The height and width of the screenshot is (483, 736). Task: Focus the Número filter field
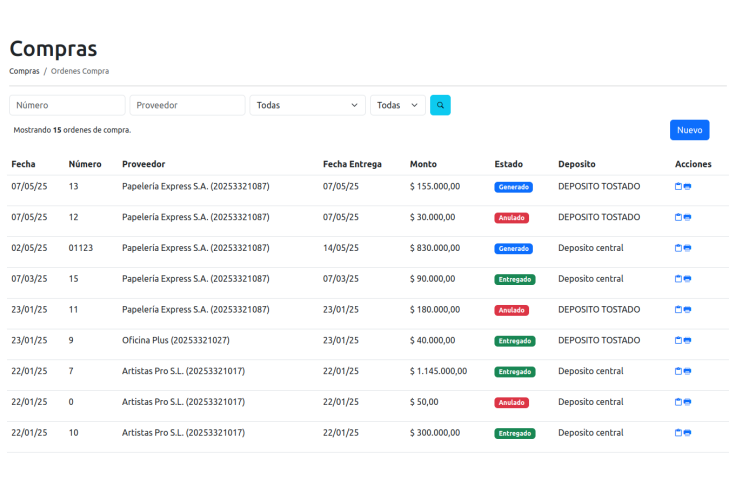67,105
